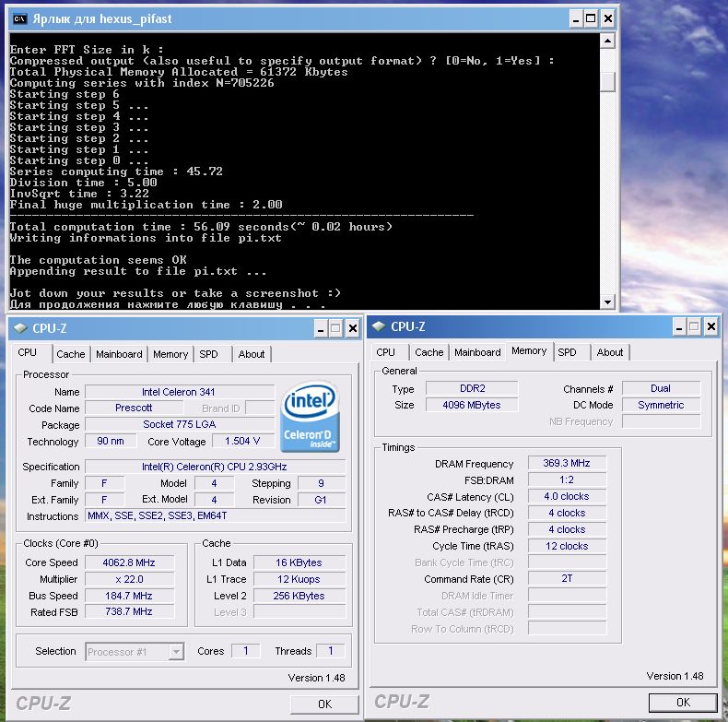This screenshot has width=728, height=722.
Task: Open Memory tab in left CPU-Z window
Action: pyautogui.click(x=170, y=354)
